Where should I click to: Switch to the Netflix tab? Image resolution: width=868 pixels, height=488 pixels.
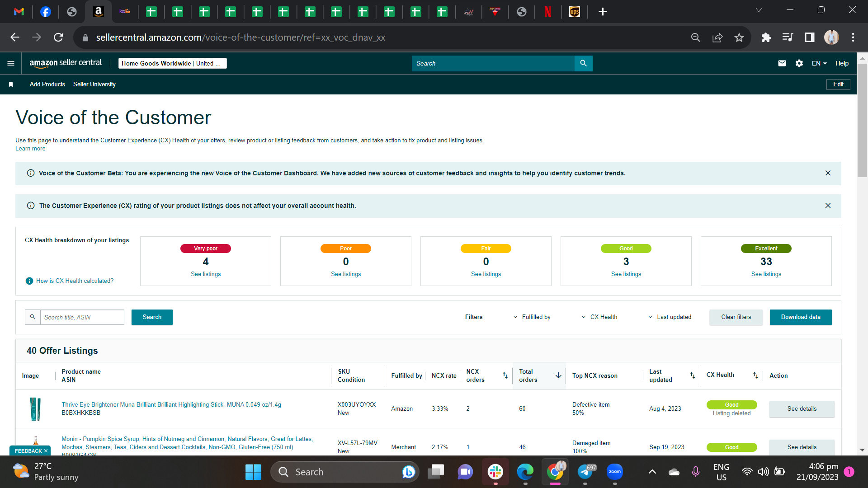548,12
